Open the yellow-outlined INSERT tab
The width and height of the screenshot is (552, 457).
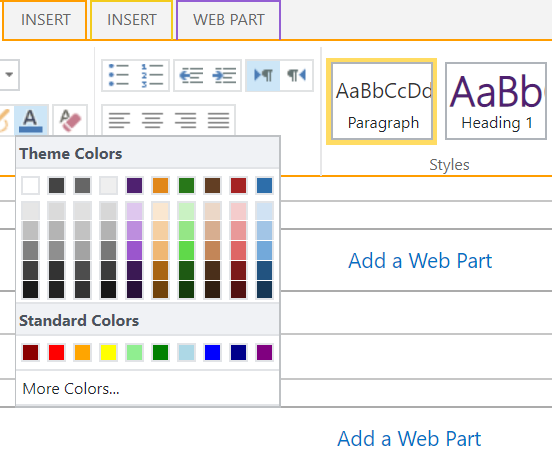132,20
